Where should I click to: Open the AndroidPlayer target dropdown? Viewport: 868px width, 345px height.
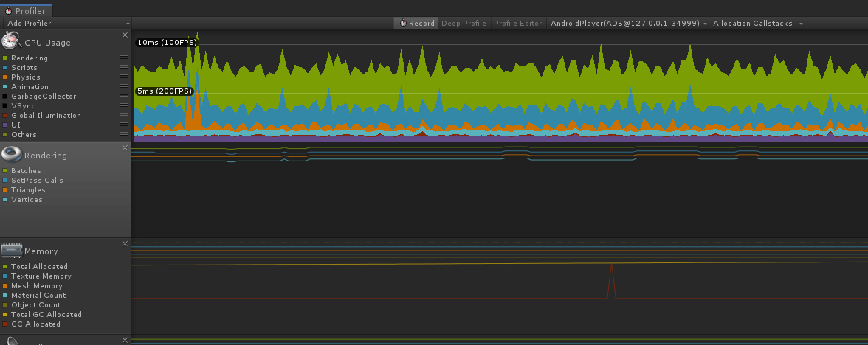[627, 24]
